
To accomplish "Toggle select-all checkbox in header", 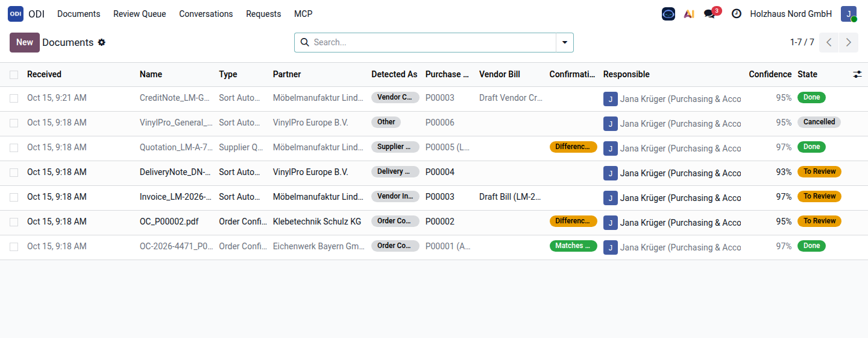I will point(14,75).
